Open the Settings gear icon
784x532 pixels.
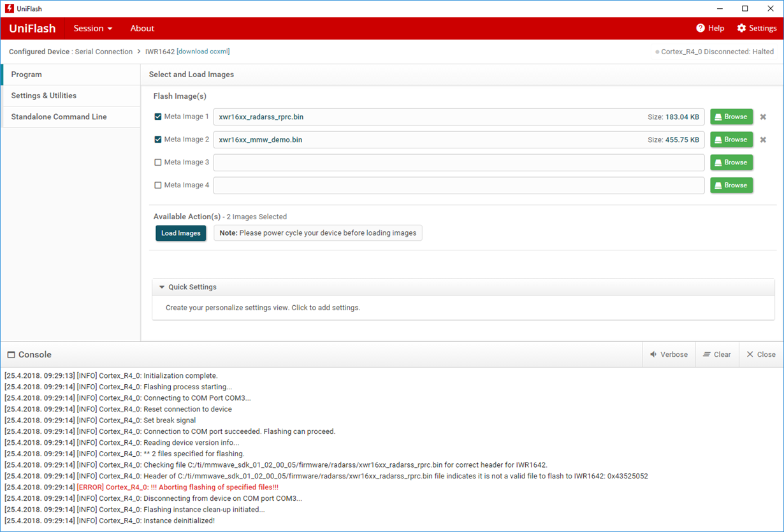(x=741, y=28)
